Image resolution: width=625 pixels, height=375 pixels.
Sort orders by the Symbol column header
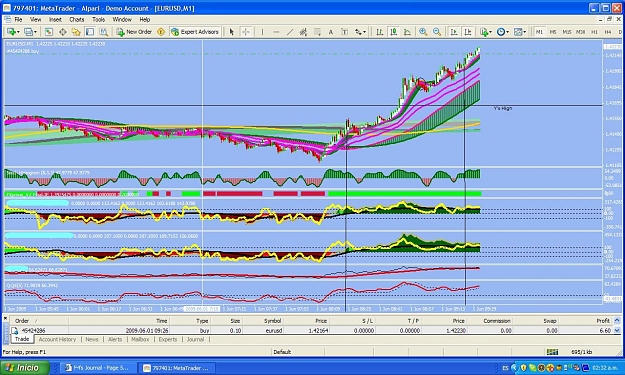point(273,321)
